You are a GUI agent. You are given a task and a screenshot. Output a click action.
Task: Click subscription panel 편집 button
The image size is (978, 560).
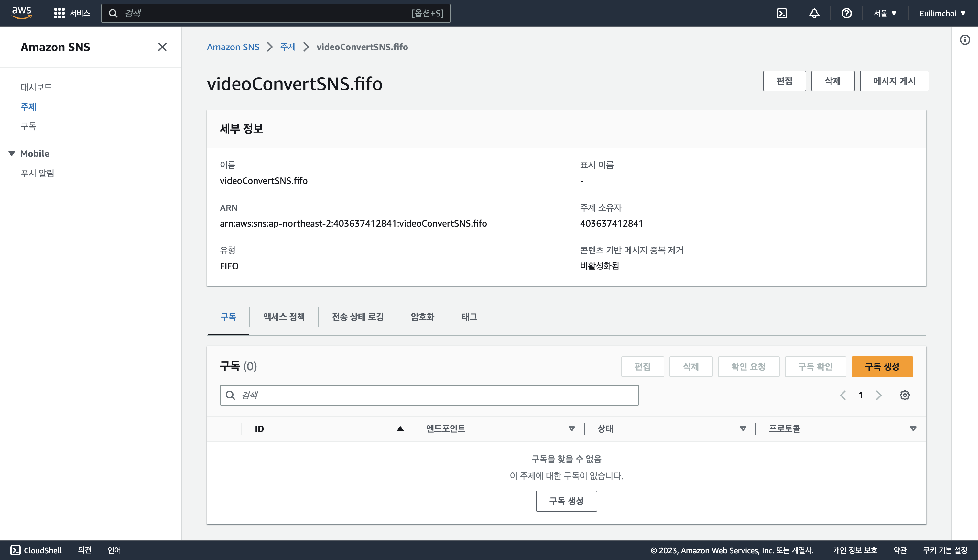(x=642, y=366)
